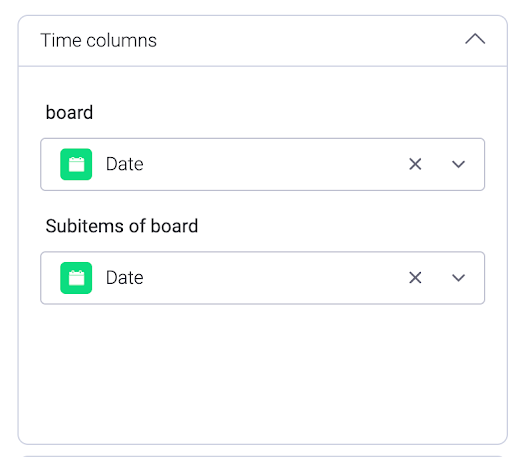
Task: Click empty field space inside board Date selector
Action: (x=273, y=164)
